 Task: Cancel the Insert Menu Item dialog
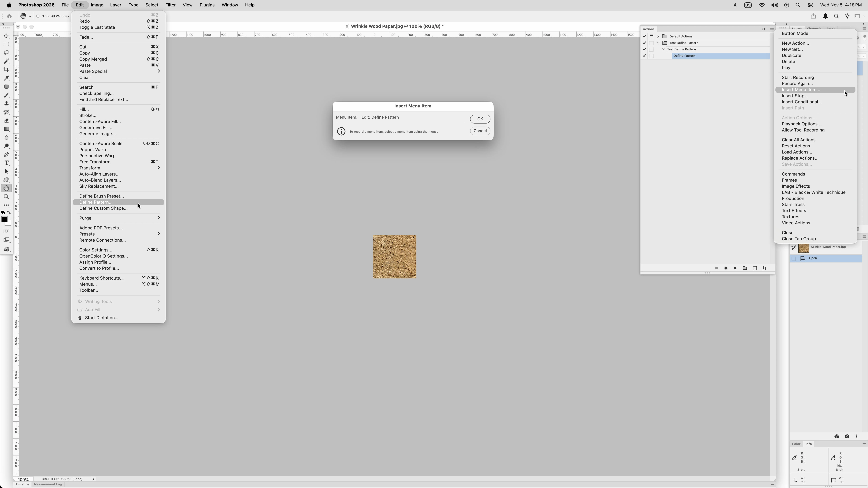[x=480, y=131]
